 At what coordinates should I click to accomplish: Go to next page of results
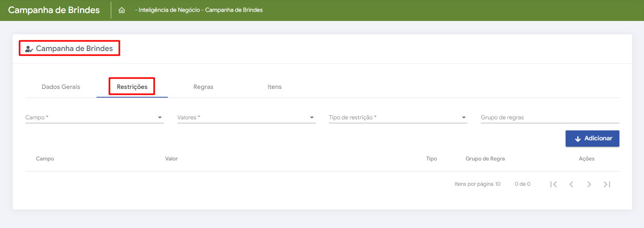[589, 184]
